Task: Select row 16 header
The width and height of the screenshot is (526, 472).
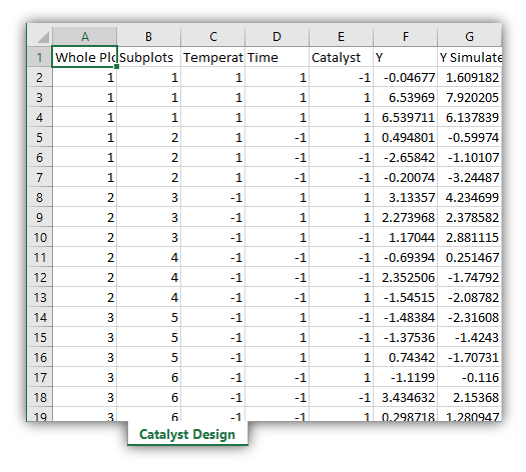Action: point(40,358)
